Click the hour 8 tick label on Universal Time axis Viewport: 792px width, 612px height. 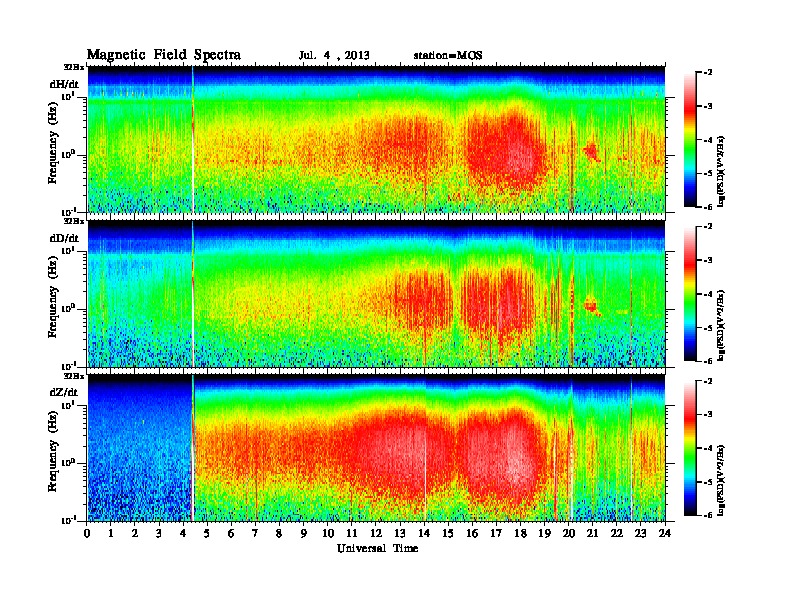tap(280, 533)
